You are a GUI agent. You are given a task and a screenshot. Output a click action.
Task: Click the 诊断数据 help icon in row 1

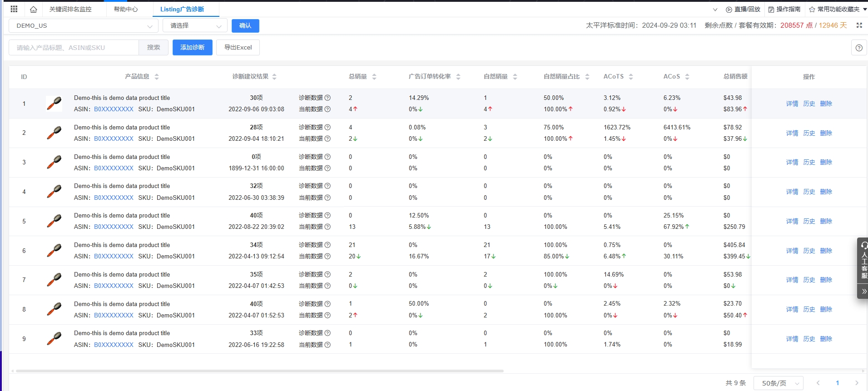(x=327, y=98)
